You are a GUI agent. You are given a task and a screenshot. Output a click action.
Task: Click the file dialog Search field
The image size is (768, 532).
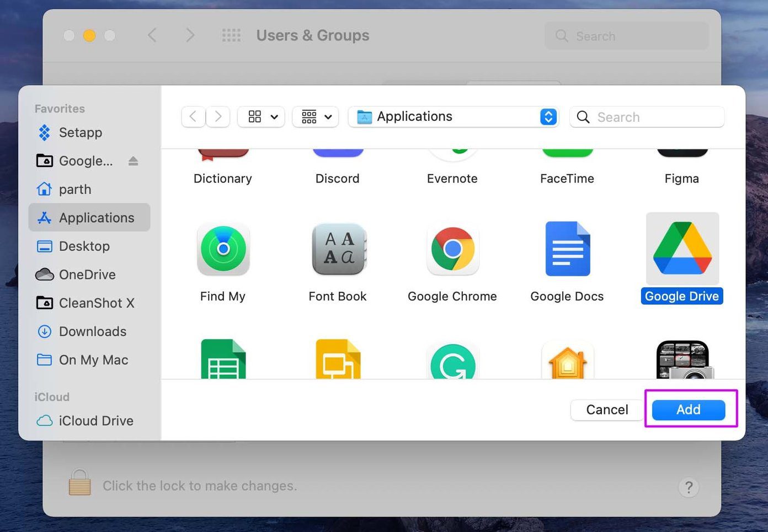tap(647, 117)
